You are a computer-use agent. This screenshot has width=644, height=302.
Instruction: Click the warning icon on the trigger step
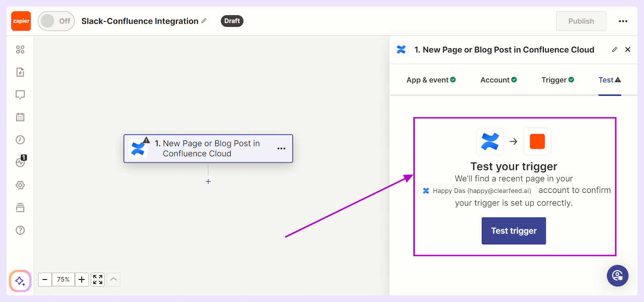coord(147,141)
